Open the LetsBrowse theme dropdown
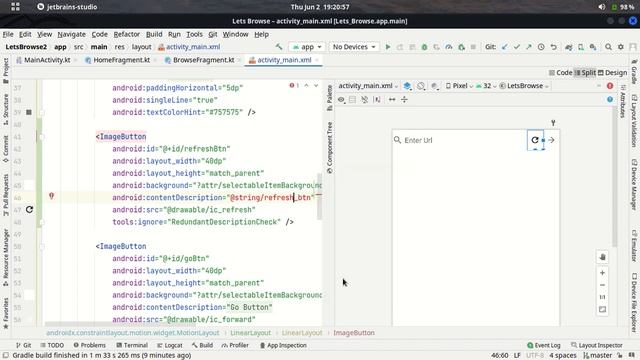 [524, 86]
